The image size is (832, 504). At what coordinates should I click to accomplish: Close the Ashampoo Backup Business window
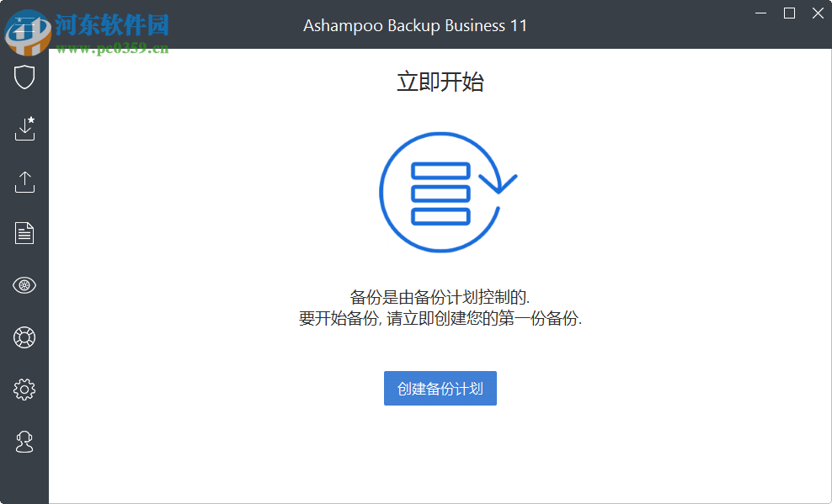[x=818, y=13]
